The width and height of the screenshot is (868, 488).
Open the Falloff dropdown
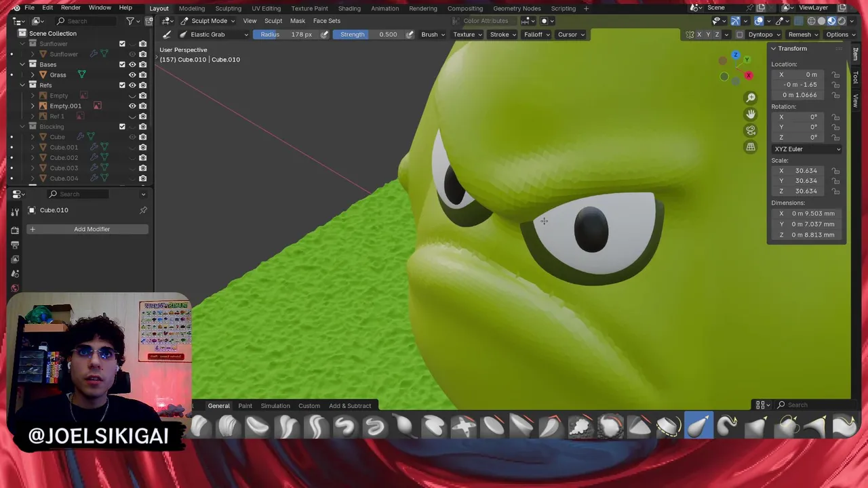536,35
